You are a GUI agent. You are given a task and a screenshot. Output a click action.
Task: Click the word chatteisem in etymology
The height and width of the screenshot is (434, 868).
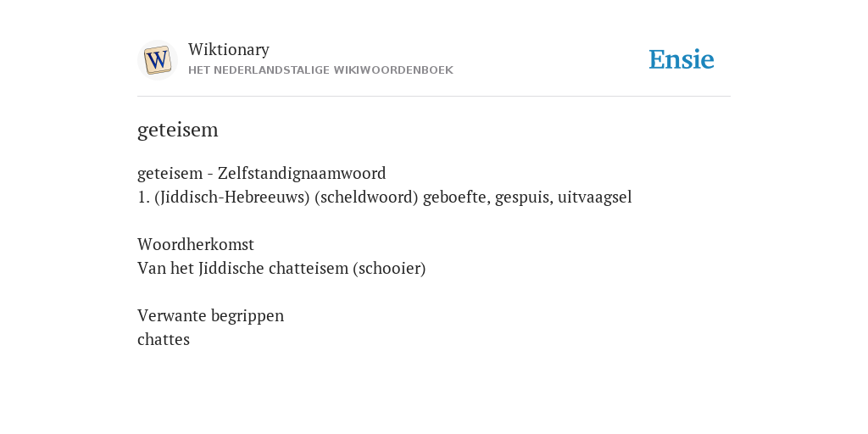coord(309,269)
